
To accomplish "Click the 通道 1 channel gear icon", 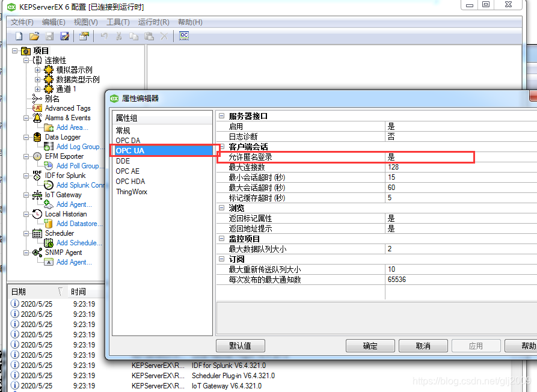I will pyautogui.click(x=49, y=89).
